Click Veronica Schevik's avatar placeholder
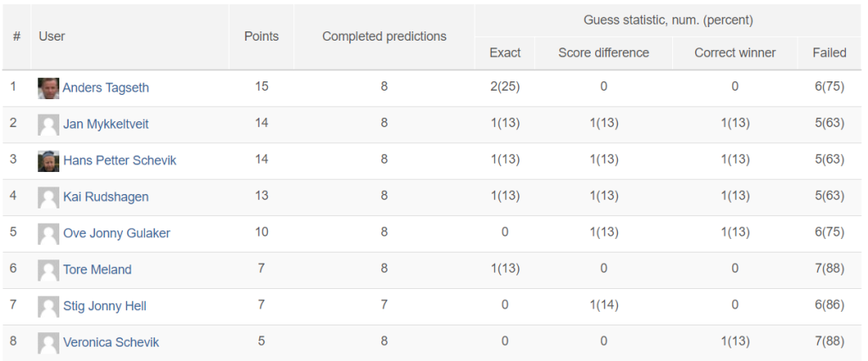Viewport: 868px width, 361px height. click(48, 343)
